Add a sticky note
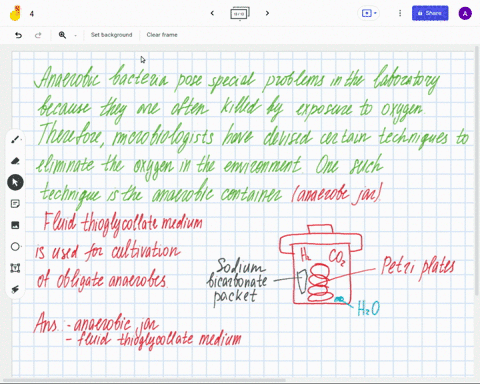 (15, 204)
